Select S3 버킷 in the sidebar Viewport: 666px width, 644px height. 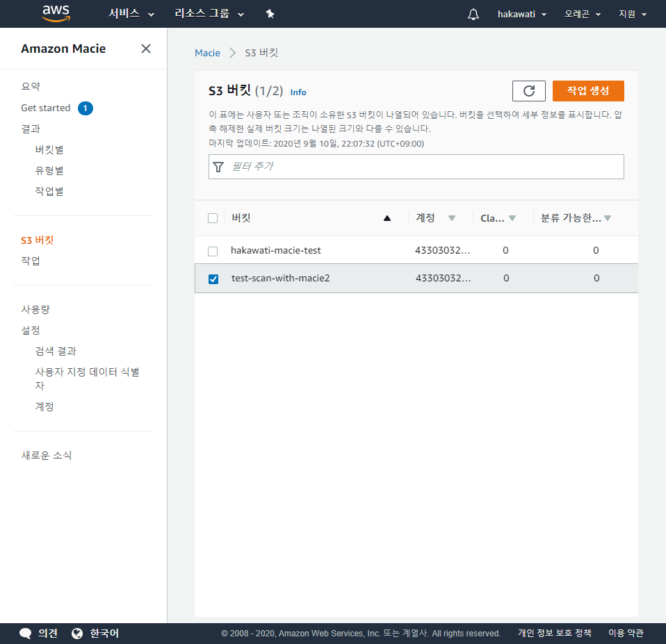coord(38,240)
